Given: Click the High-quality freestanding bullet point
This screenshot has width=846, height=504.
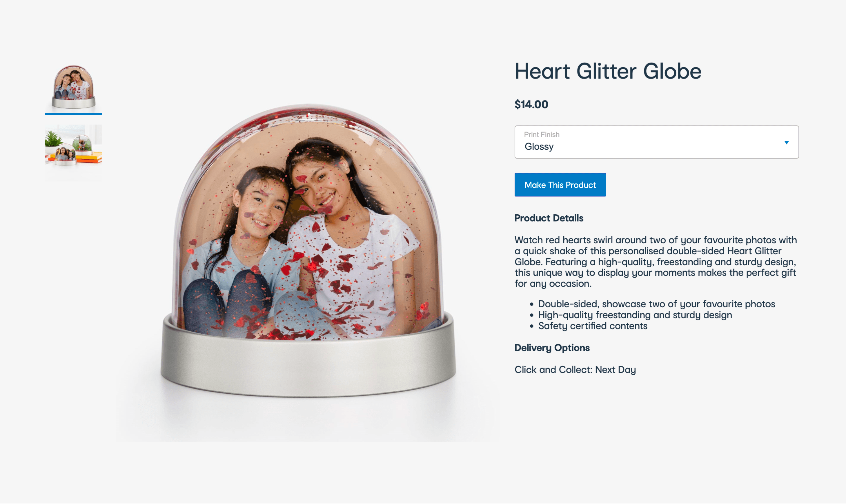Looking at the screenshot, I should point(635,315).
